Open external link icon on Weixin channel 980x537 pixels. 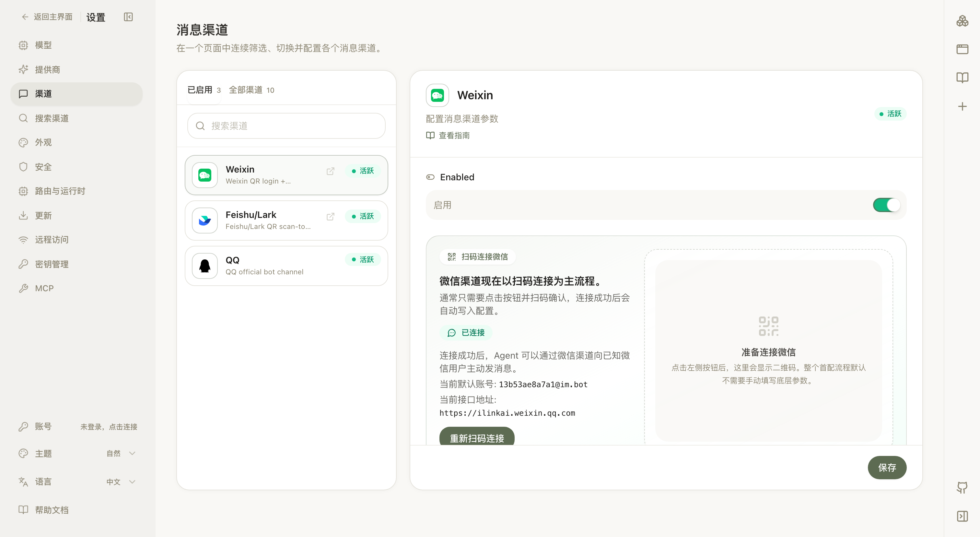click(330, 171)
